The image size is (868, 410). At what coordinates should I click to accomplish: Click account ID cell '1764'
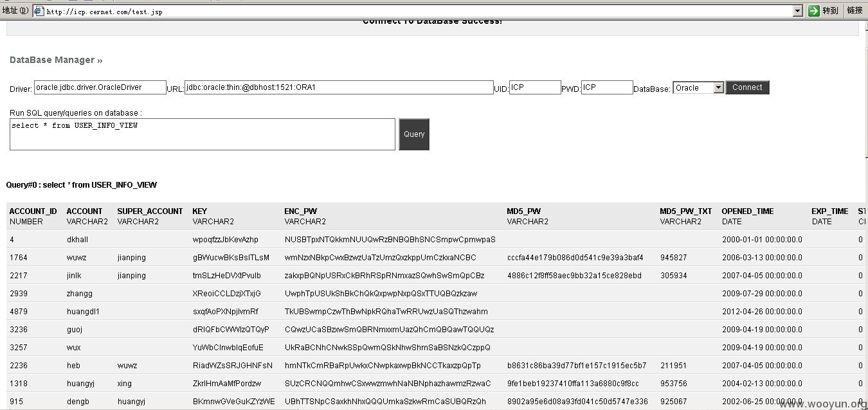click(19, 258)
